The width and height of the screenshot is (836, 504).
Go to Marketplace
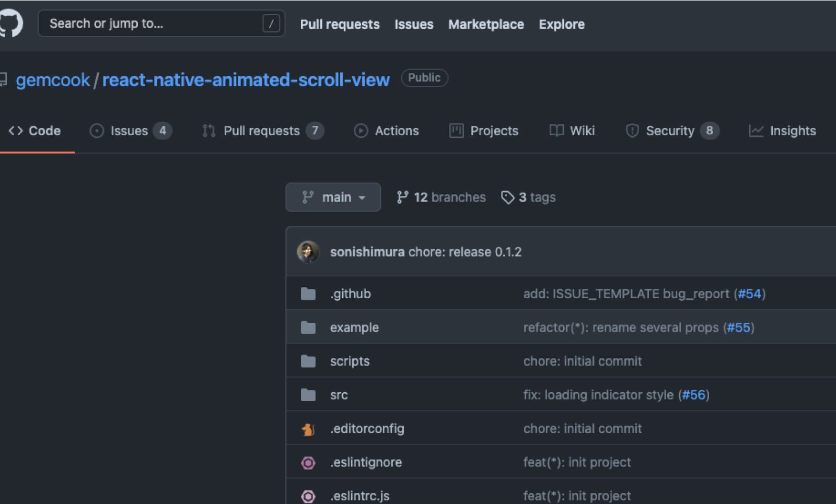(486, 24)
